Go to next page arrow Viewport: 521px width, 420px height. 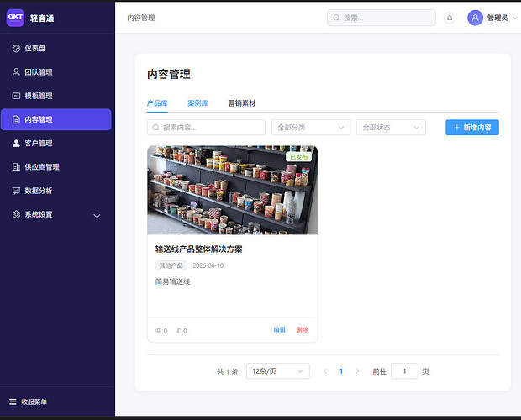tap(357, 371)
